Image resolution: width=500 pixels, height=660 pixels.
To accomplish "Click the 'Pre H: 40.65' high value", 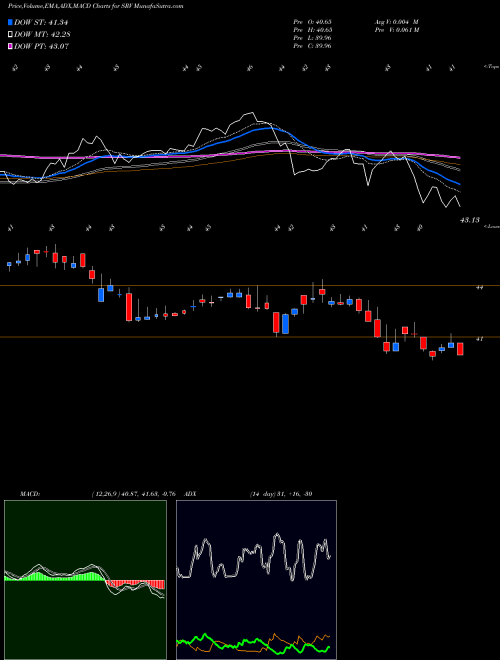I will (312, 30).
